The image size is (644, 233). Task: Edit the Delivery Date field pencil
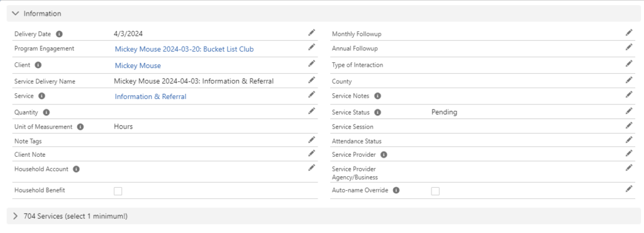click(312, 33)
